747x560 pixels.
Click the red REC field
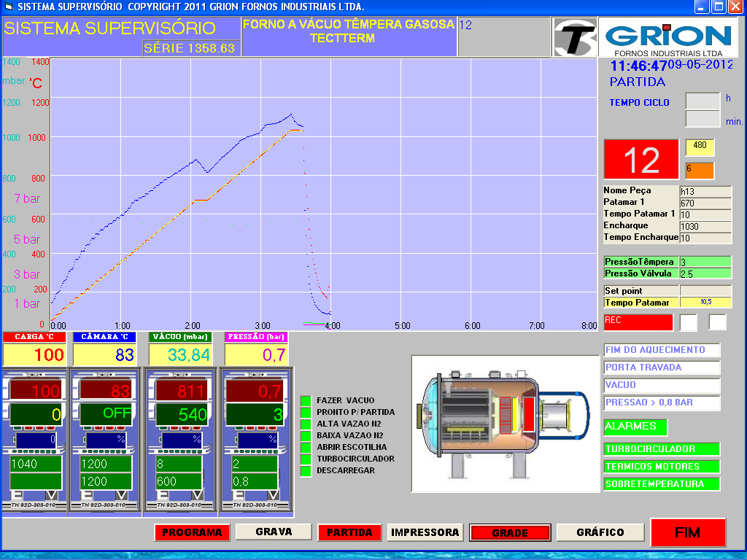click(638, 322)
